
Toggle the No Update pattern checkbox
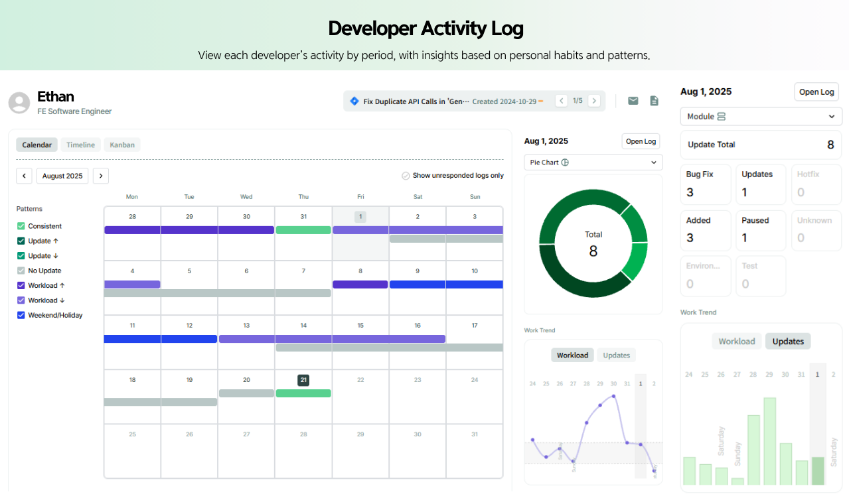tap(21, 271)
